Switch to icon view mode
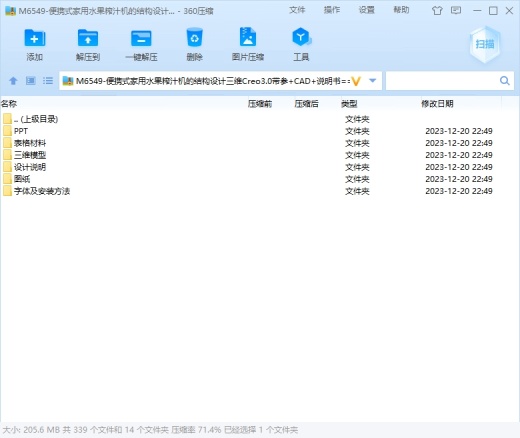The width and height of the screenshot is (520, 438). point(31,80)
